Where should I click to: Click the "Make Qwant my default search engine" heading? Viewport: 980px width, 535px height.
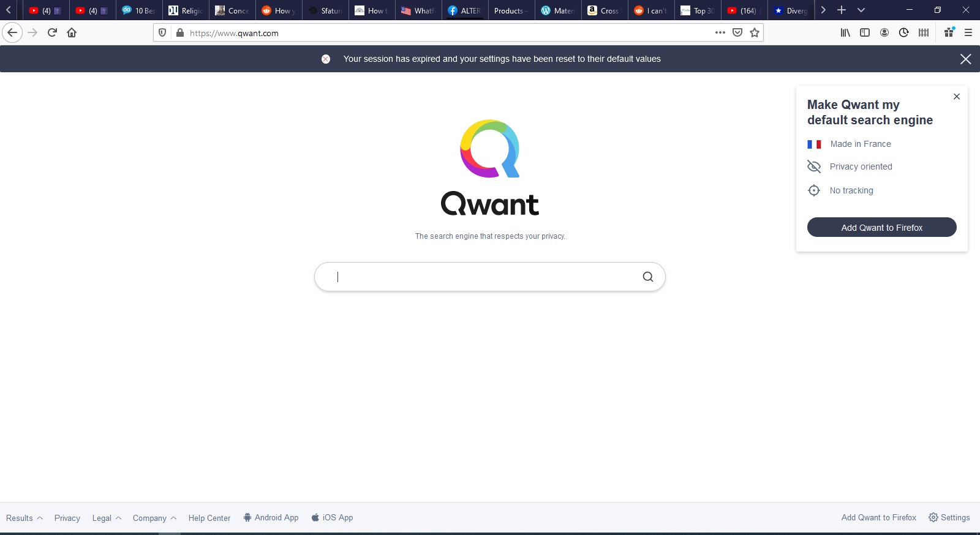870,112
